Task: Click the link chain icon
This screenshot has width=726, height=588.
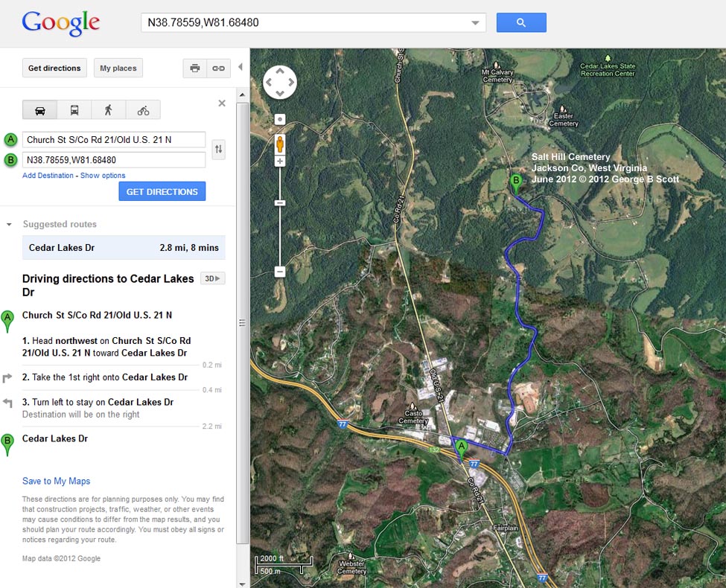Action: click(218, 68)
